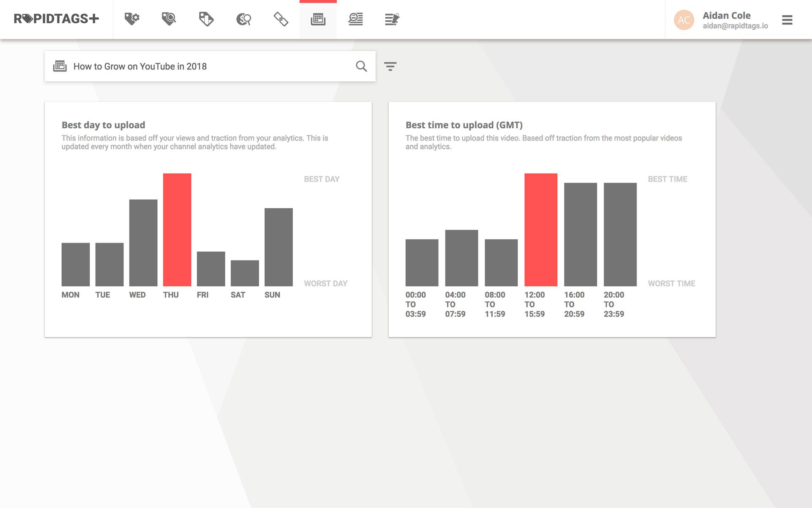Click the 'Best day to upload' heading
This screenshot has width=812, height=508.
tap(103, 125)
